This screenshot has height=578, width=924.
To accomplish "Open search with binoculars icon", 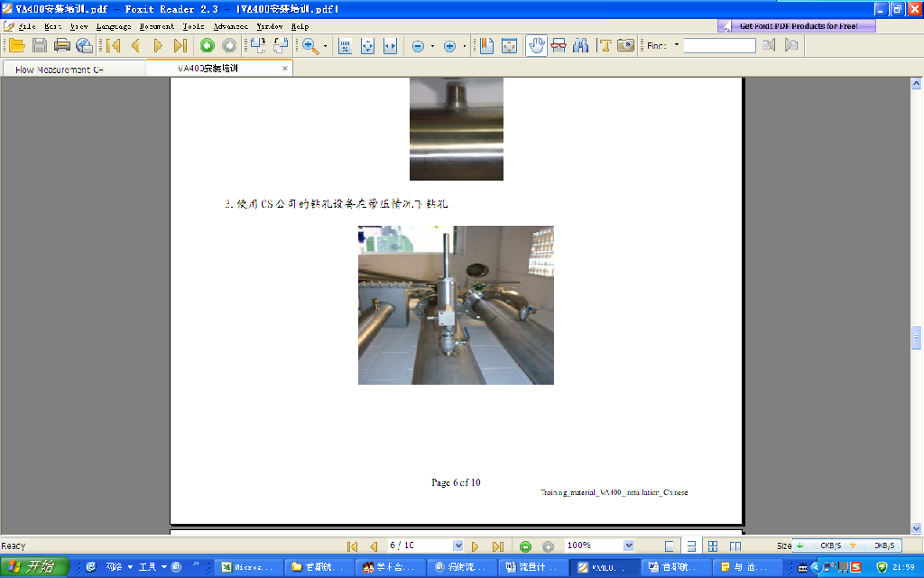I will (580, 45).
